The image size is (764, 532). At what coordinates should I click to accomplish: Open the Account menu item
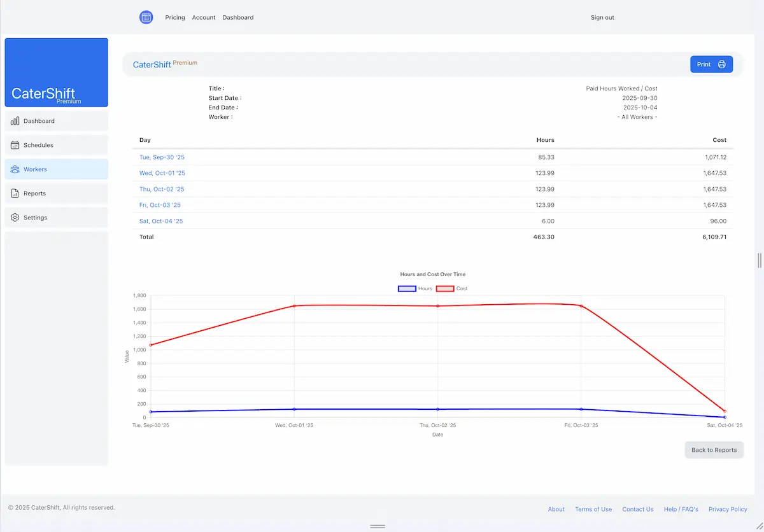coord(204,17)
